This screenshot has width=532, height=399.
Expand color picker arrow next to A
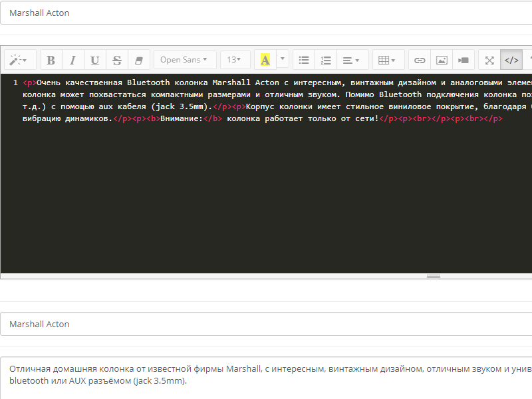[283, 59]
